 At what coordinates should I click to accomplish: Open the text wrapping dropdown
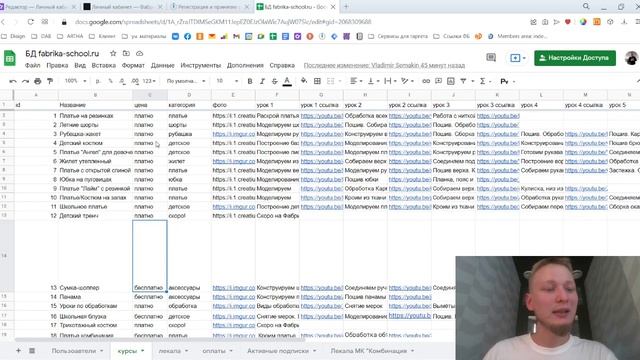[x=390, y=81]
